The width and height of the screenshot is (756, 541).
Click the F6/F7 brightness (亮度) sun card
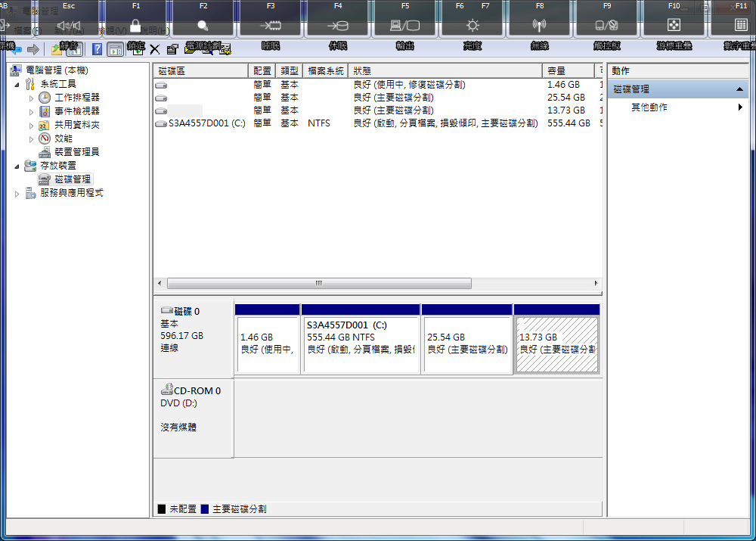coord(472,19)
